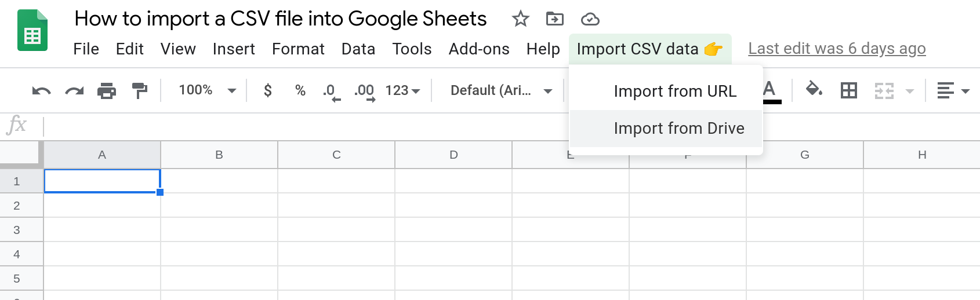Decrease decimal places
This screenshot has width=980, height=300.
[x=331, y=92]
